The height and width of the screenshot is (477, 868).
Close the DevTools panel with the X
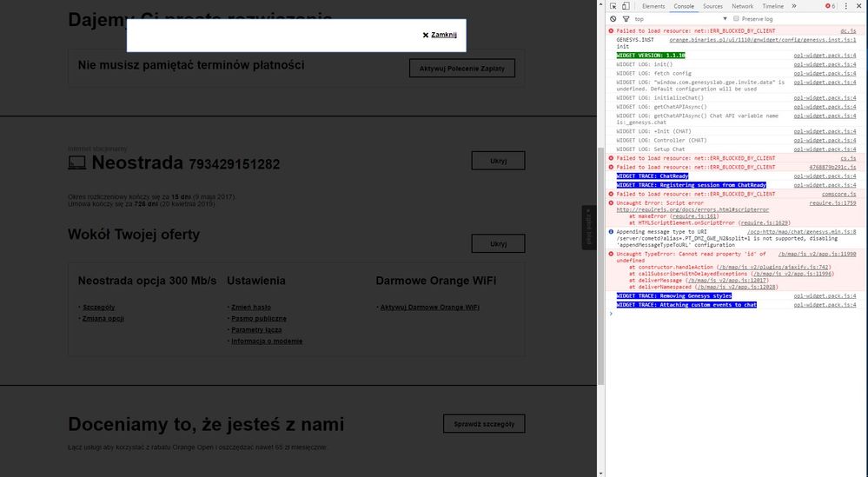tap(859, 6)
